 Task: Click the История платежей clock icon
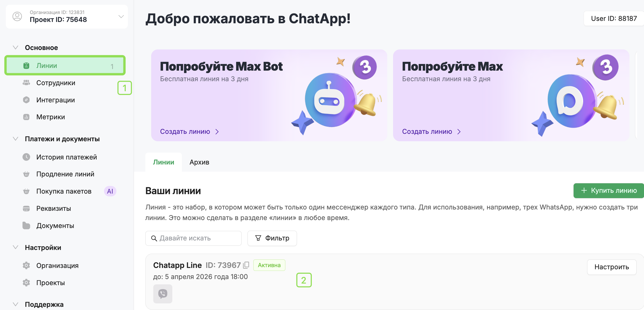pos(26,157)
